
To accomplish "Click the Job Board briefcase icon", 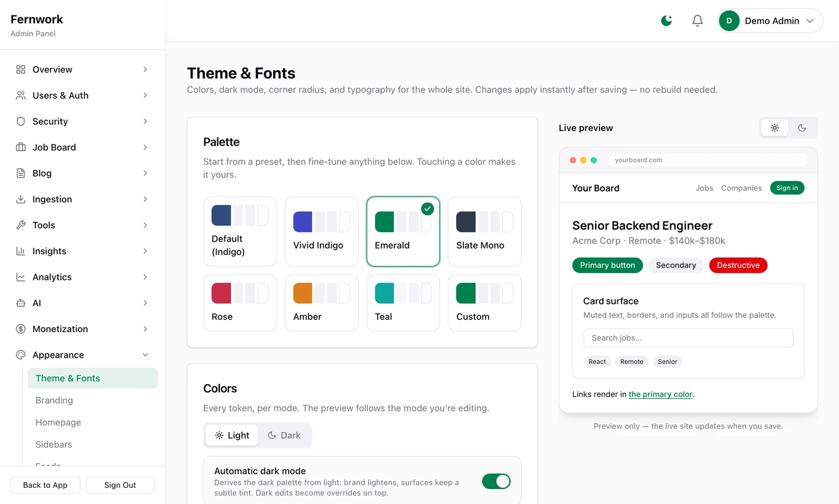I will pos(21,147).
